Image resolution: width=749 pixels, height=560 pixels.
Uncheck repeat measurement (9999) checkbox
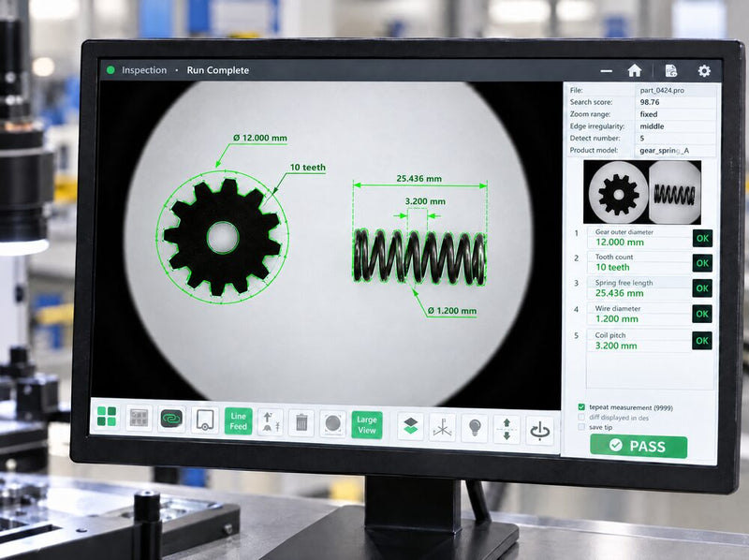[581, 407]
